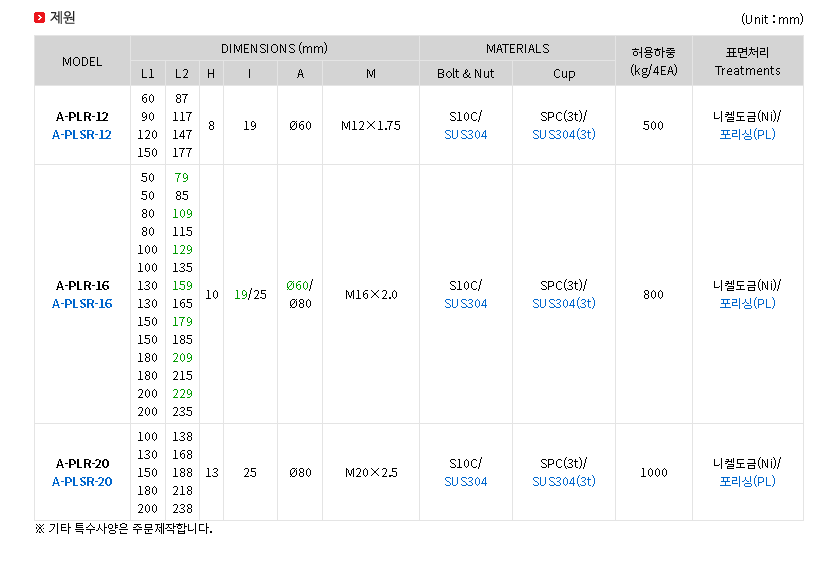Select L2 value 177
Image resolution: width=829 pixels, height=563 pixels.
[182, 152]
